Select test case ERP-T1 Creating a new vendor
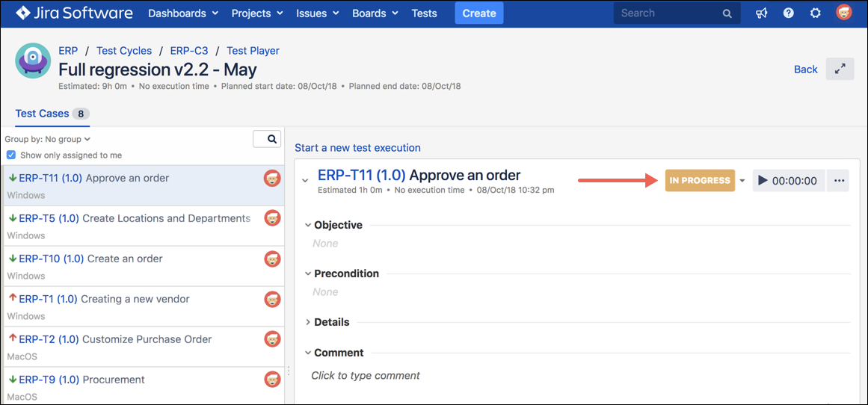The height and width of the screenshot is (405, 868). point(135,299)
